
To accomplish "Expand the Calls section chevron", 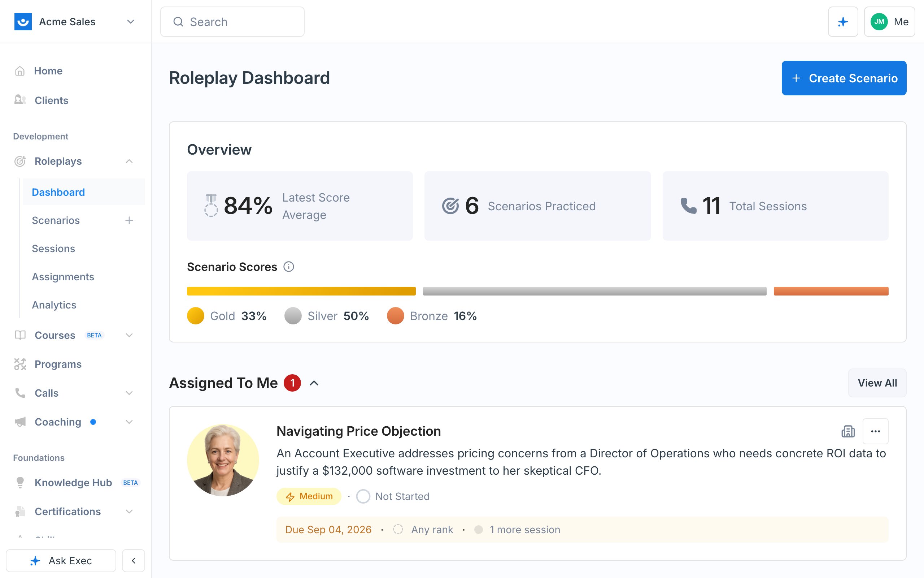I will click(129, 393).
